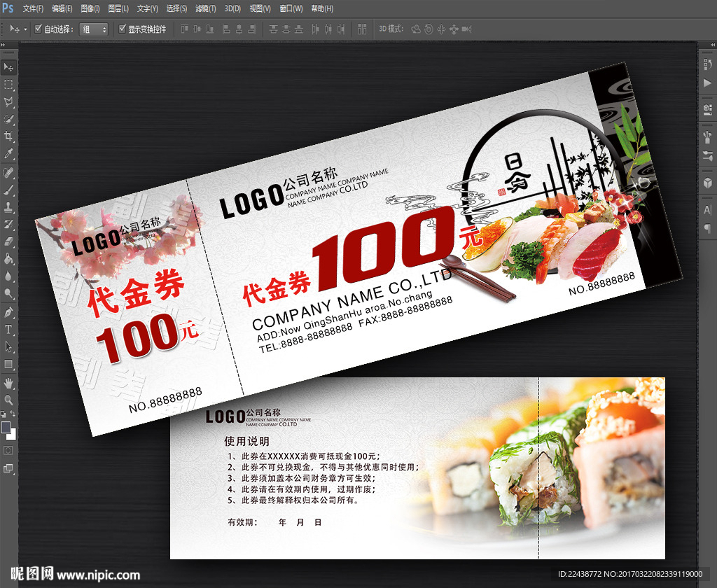
Task: Open the Brush Presets panel icon
Action: pos(707,136)
